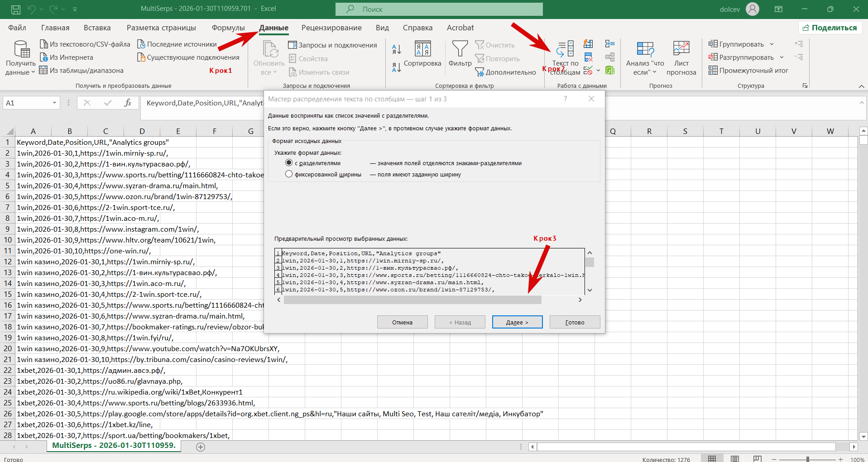The height and width of the screenshot is (462, 868).
Task: Run Flash Fill in data tools
Action: (588, 44)
